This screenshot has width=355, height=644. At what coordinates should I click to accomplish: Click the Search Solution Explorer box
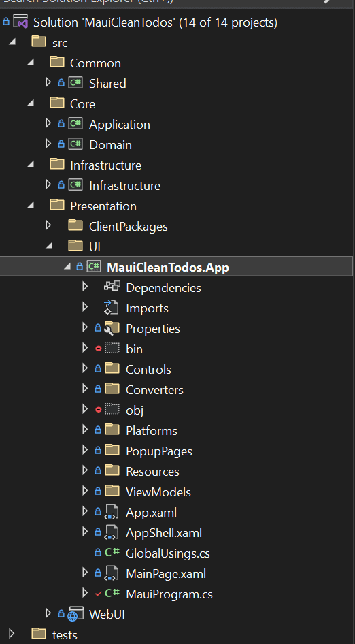tap(164, 2)
